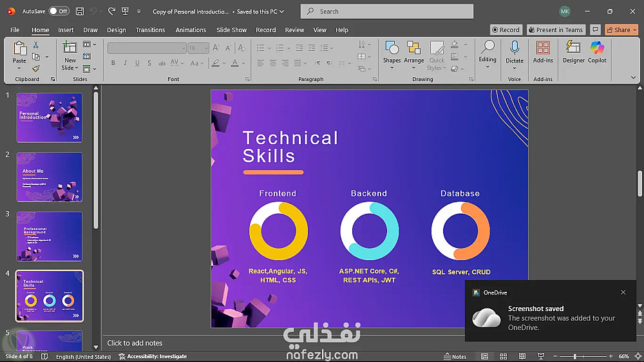Open the Share button dropdown

[x=635, y=30]
